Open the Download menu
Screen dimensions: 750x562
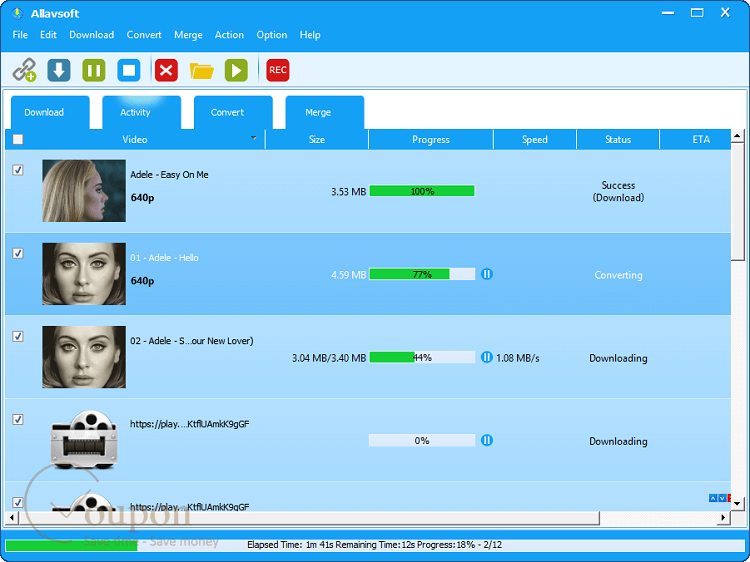(x=92, y=35)
